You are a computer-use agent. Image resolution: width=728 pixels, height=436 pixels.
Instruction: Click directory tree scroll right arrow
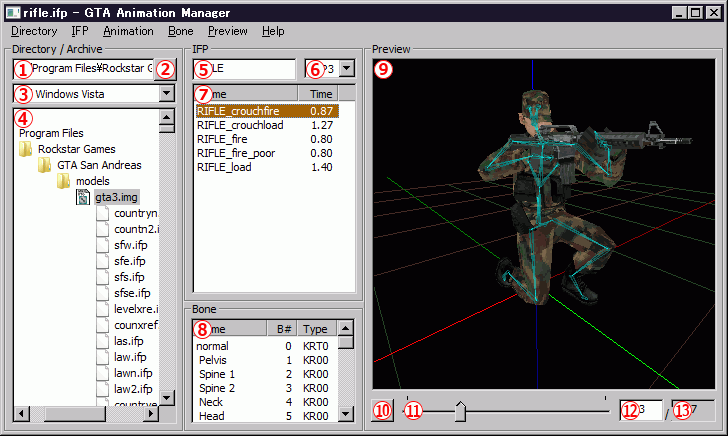pos(150,413)
